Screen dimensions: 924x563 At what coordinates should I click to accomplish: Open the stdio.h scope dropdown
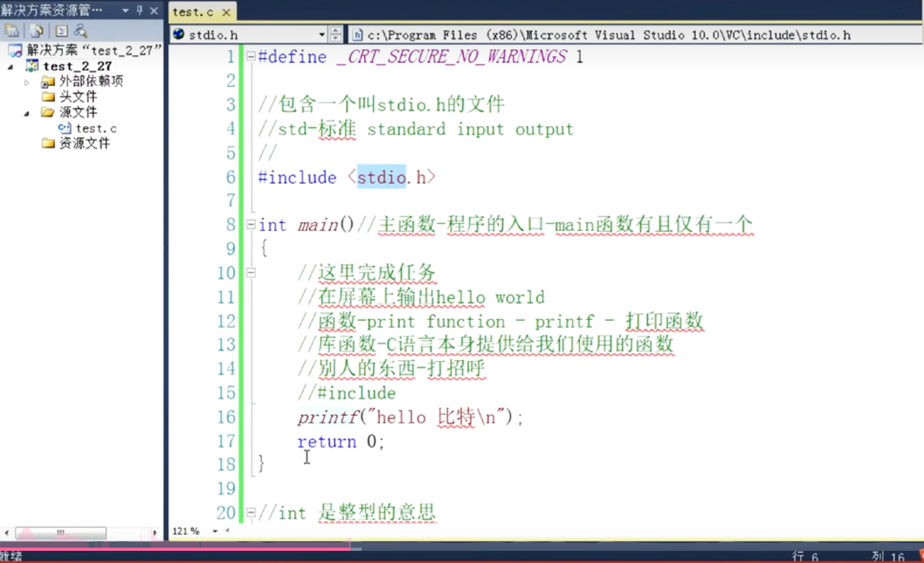tap(321, 35)
